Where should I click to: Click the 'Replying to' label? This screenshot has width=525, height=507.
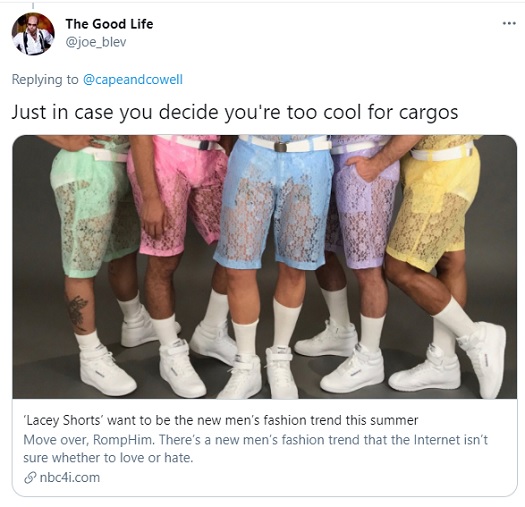pyautogui.click(x=45, y=80)
